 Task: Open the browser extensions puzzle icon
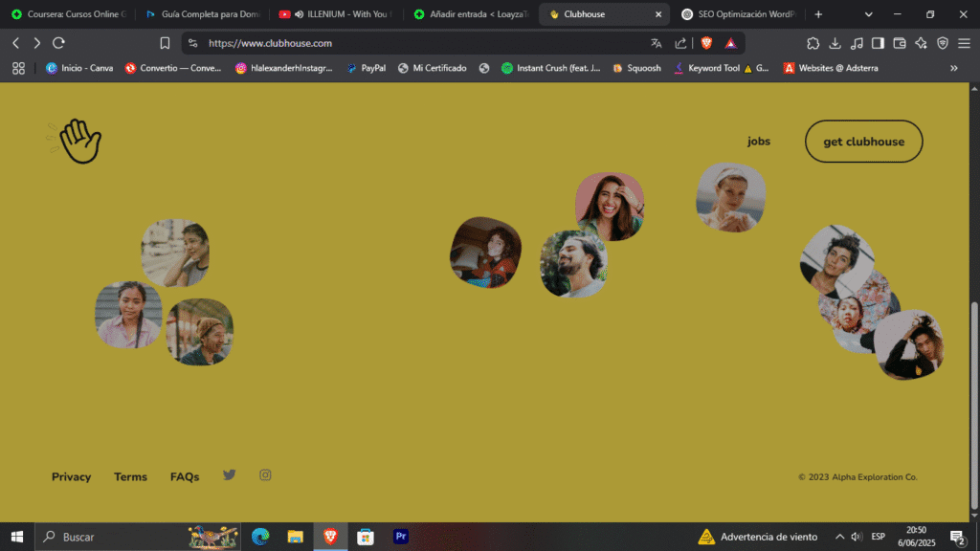pyautogui.click(x=813, y=43)
